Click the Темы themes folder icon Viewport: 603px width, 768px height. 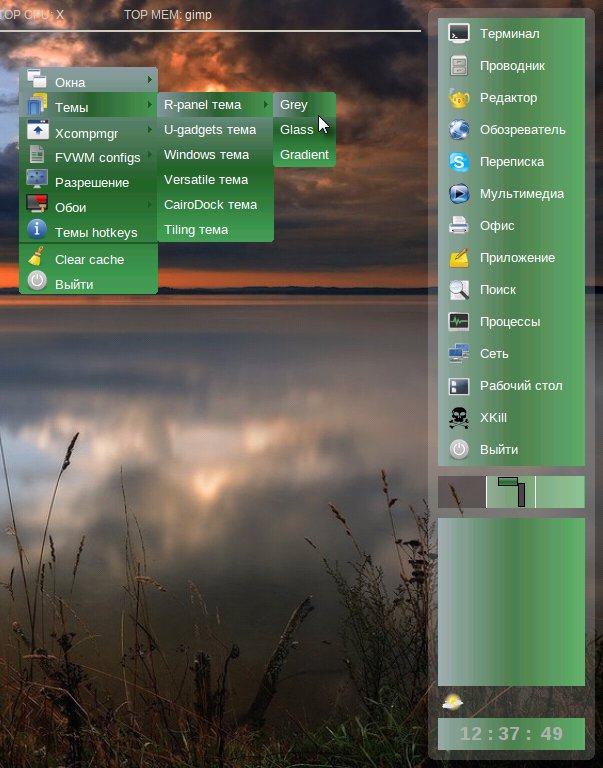(x=37, y=104)
